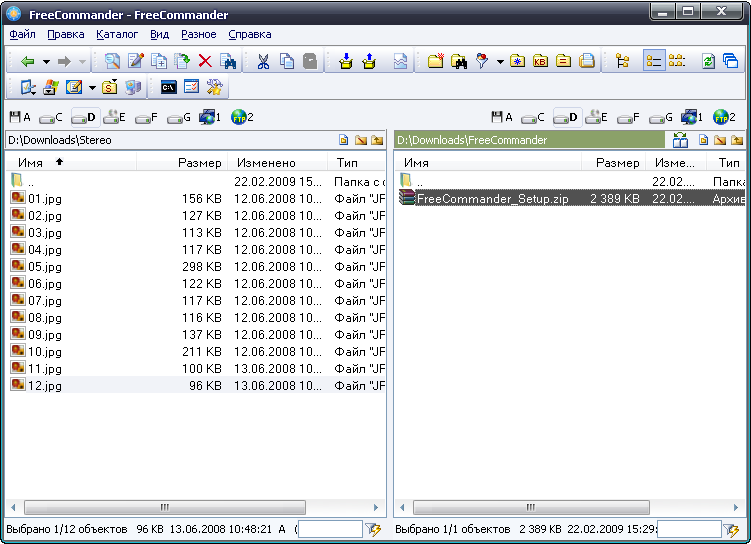Click the cascading windows panel icon
Image resolution: width=751 pixels, height=544 pixels.
(731, 61)
